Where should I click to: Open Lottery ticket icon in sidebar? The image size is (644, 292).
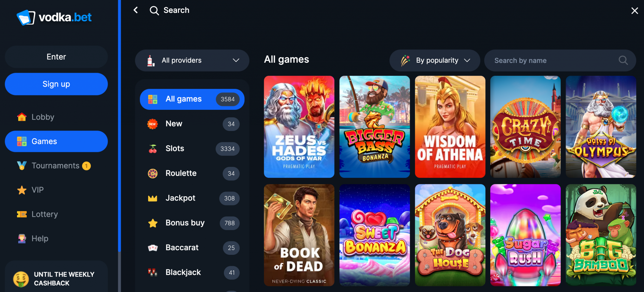click(22, 214)
